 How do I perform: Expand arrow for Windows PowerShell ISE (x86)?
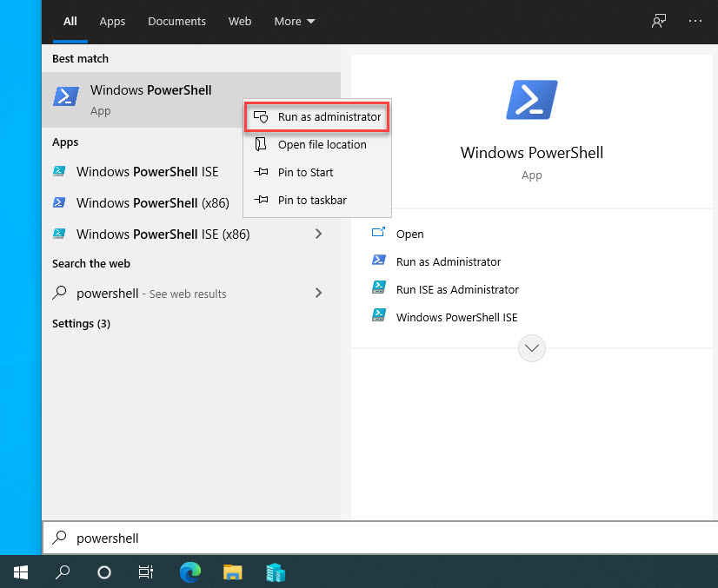[319, 234]
